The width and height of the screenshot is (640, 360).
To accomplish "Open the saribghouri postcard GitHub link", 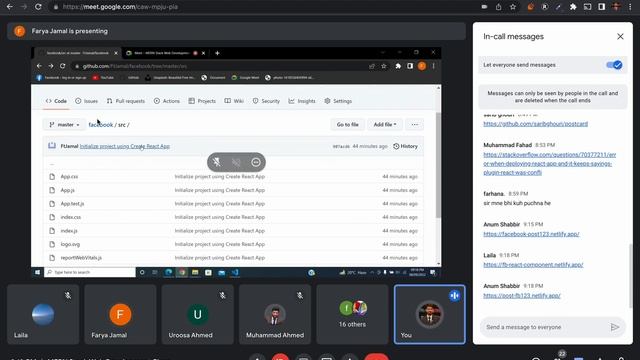I will tap(536, 124).
